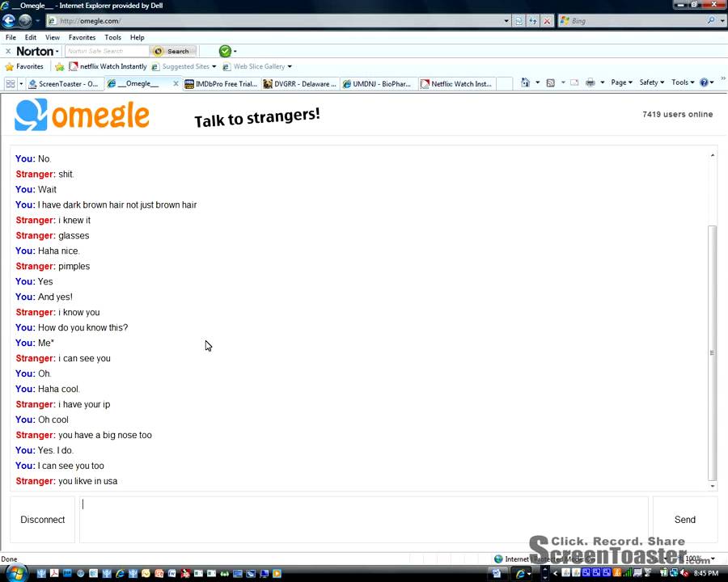
Task: Expand the Print options dropdown arrow
Action: 602,82
